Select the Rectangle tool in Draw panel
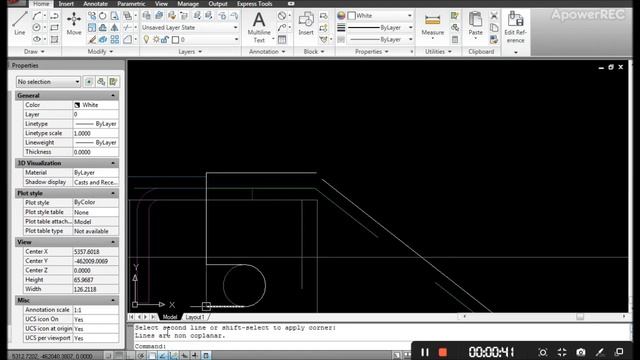 pos(54,27)
